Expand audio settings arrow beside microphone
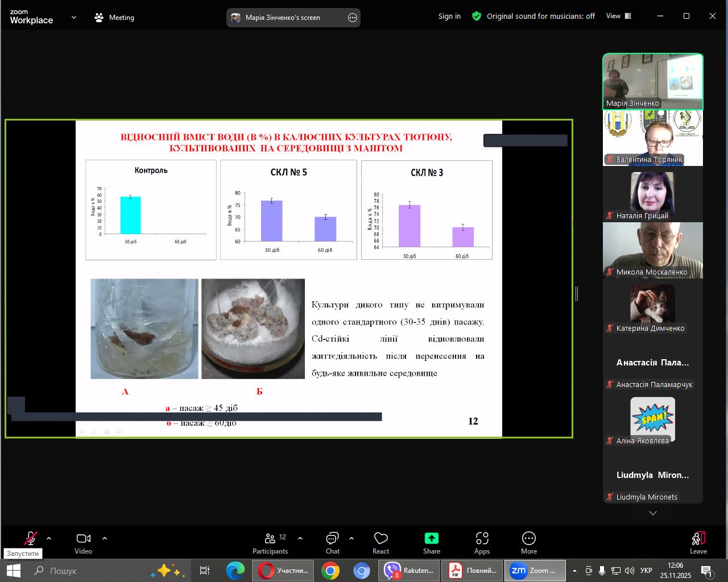The width and height of the screenshot is (728, 582). tap(49, 538)
